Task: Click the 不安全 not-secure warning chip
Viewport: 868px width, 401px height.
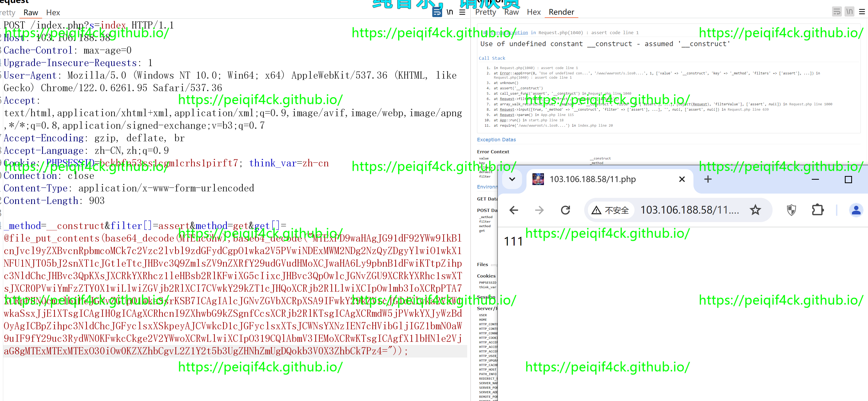Action: point(610,210)
